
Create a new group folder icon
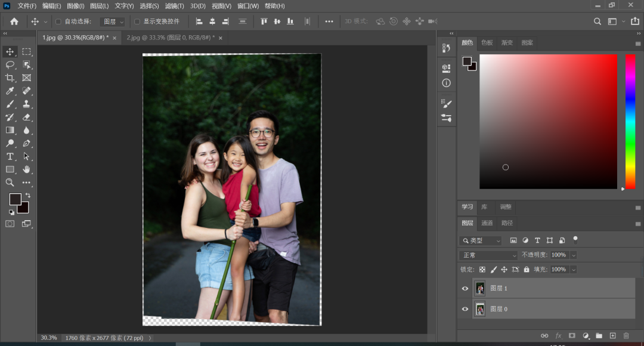(x=599, y=336)
